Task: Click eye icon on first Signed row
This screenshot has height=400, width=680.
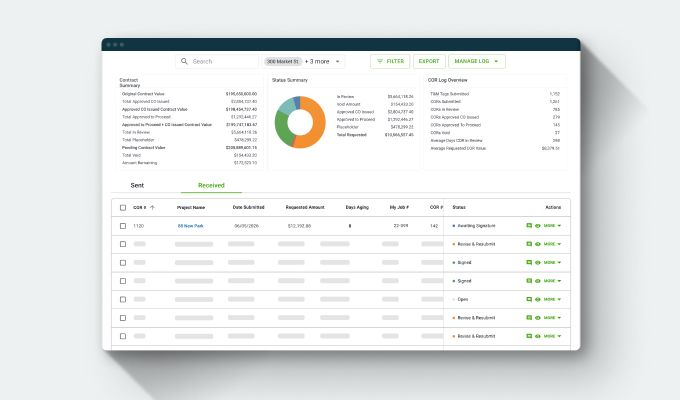Action: pos(538,262)
